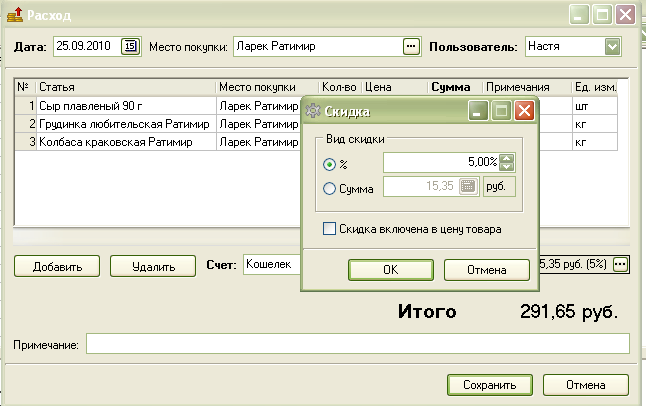Expand the Пользователь dropdown showing Настя

tap(613, 46)
